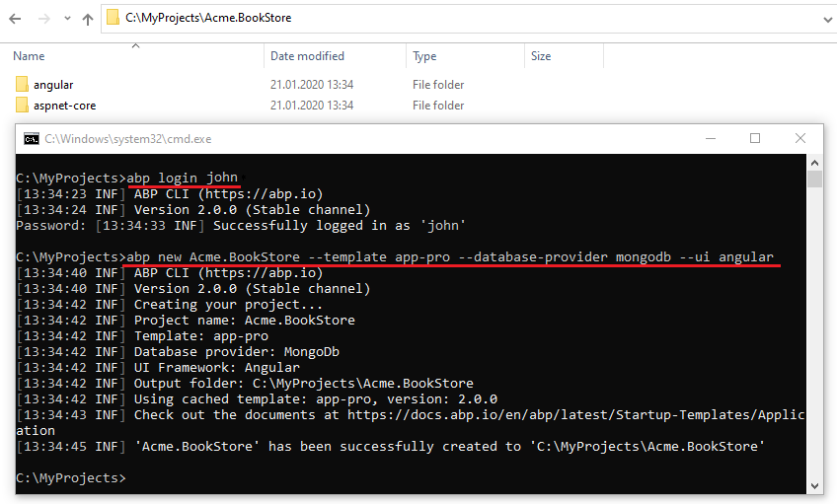Sort files by Name column
Viewport: 837px width, 504px height.
coord(30,56)
